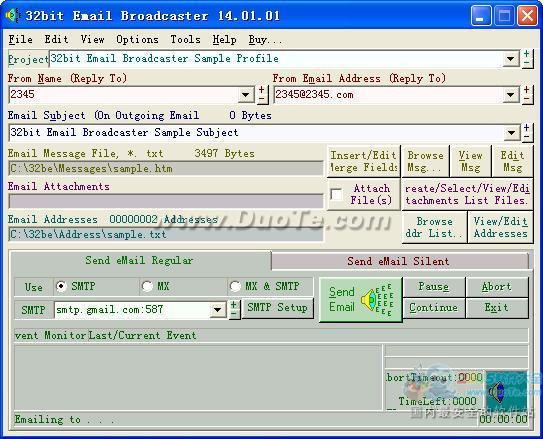Click Insert/Edit Merge Fields button
The image size is (543, 439).
click(x=363, y=161)
